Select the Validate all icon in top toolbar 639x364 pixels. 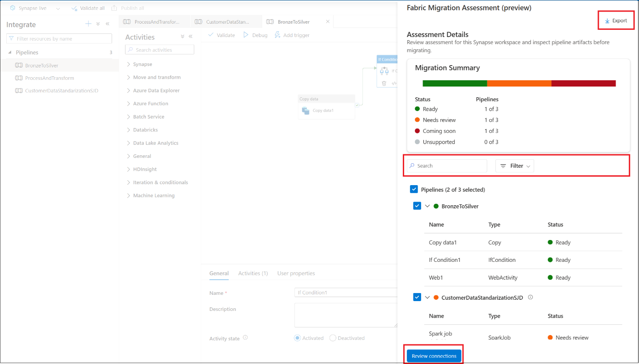click(75, 8)
